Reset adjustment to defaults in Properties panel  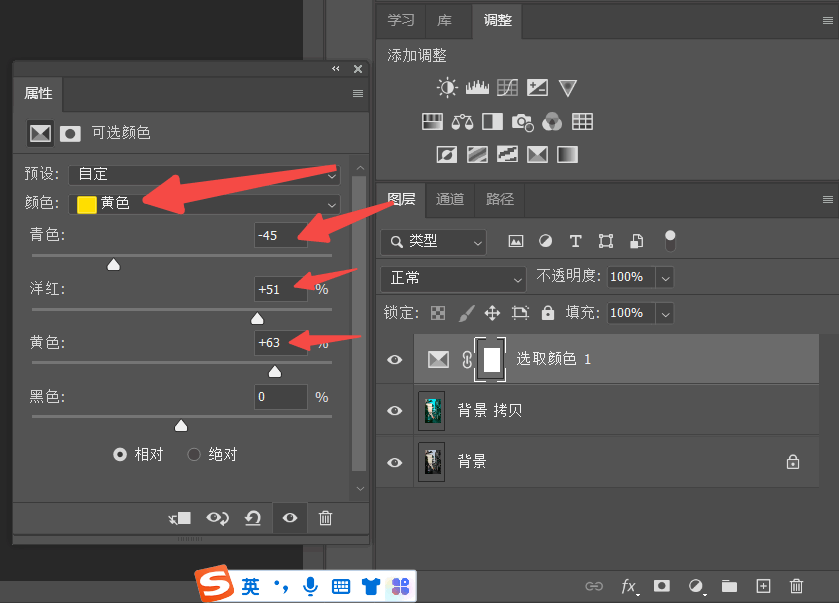253,518
